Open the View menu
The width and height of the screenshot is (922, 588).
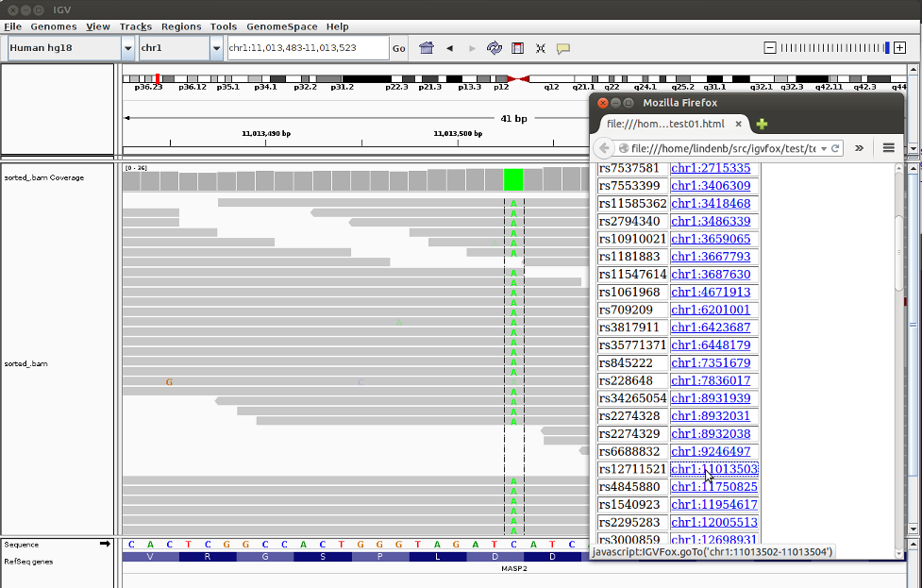point(97,26)
